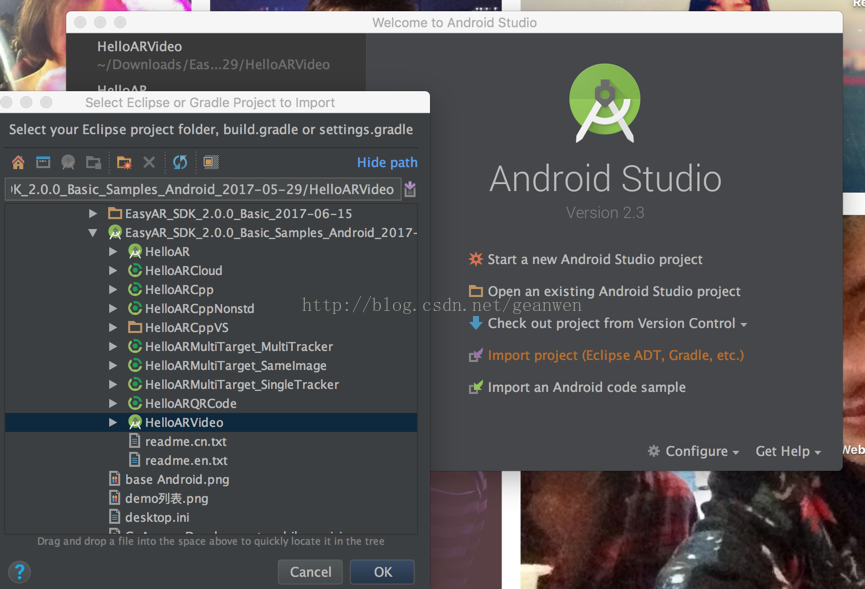Click the desktop.ini file icon
The image size is (865, 589).
coord(114,517)
